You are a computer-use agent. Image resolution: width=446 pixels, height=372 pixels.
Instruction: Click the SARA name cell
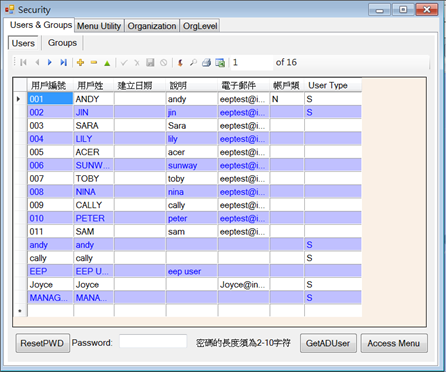pos(94,126)
